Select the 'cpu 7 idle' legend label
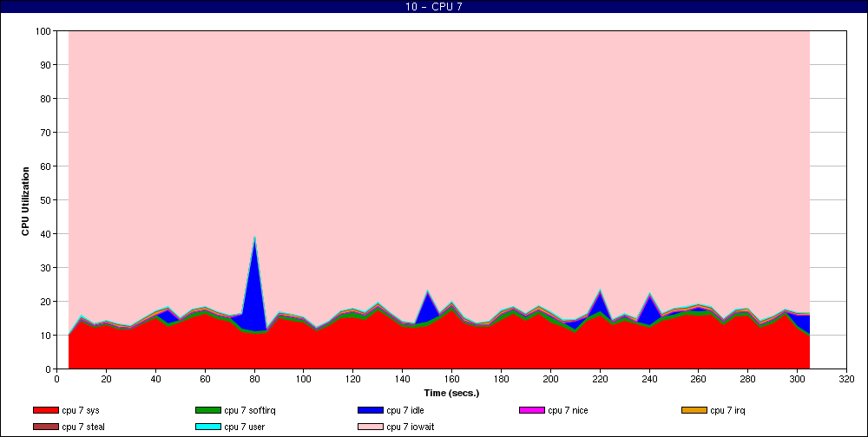 [x=405, y=410]
